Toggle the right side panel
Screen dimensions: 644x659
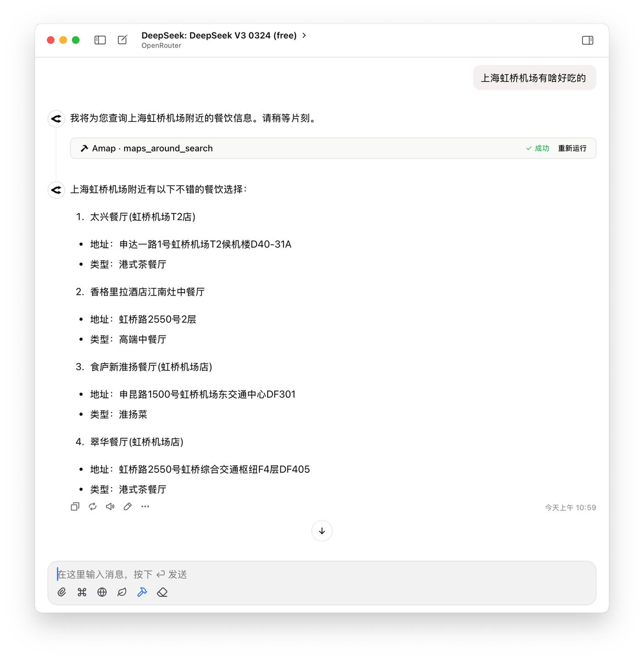tap(587, 40)
